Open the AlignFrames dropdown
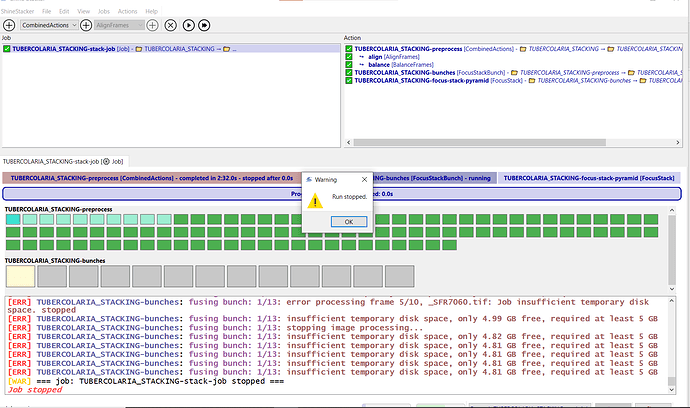This screenshot has height=408, width=690. 117,23
